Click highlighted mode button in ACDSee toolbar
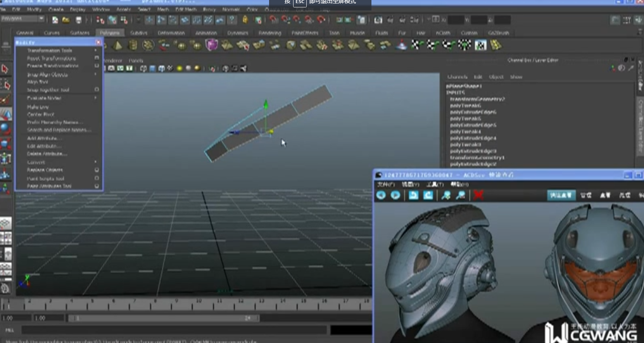Screen dimensions: 644x343 click(561, 195)
